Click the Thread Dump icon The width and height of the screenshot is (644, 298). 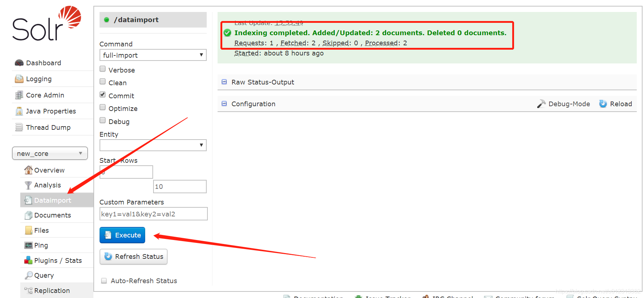(x=19, y=127)
